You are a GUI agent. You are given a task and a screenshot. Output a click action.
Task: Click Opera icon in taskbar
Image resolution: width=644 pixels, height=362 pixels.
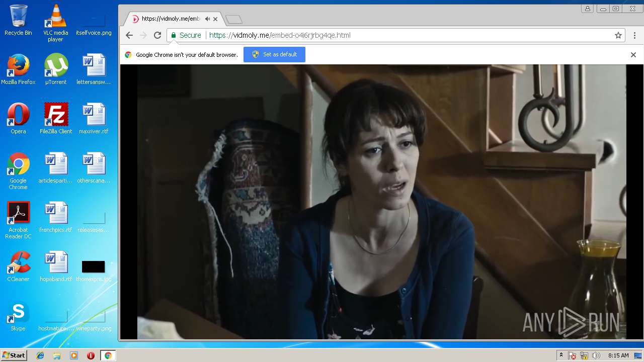[91, 355]
